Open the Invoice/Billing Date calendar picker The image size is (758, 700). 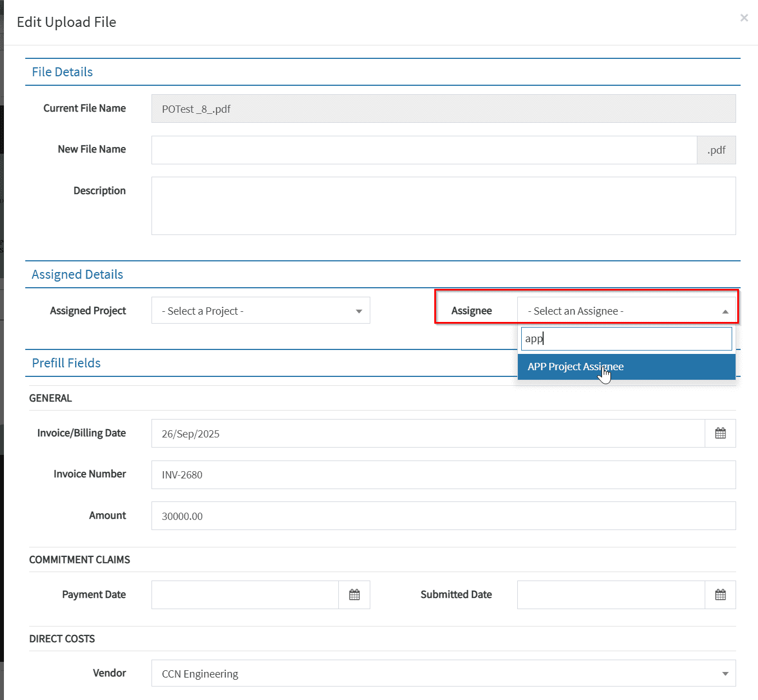(720, 434)
